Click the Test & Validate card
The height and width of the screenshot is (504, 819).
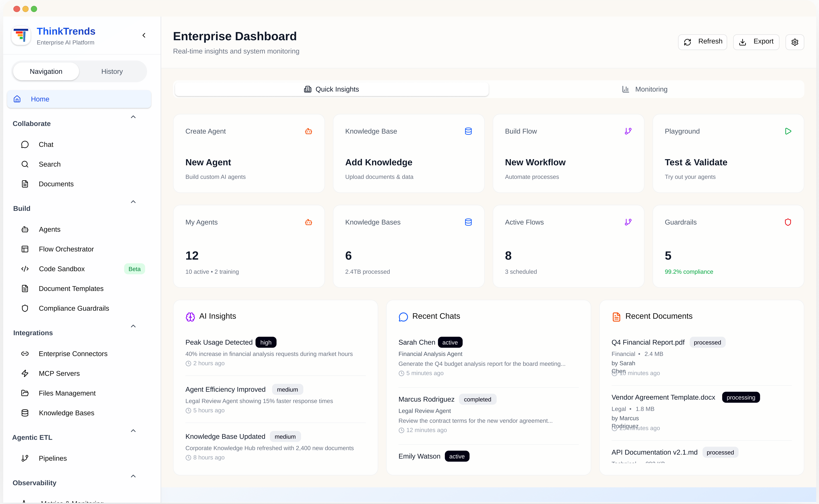point(728,153)
